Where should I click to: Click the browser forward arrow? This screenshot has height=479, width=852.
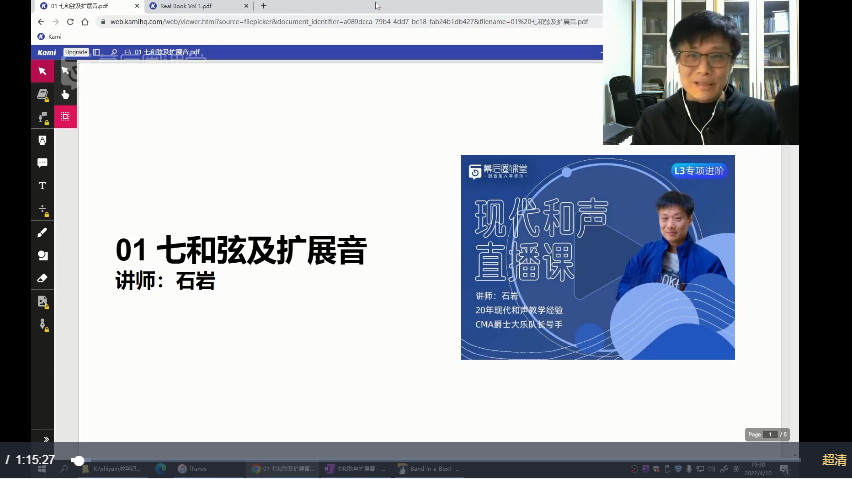coord(55,22)
